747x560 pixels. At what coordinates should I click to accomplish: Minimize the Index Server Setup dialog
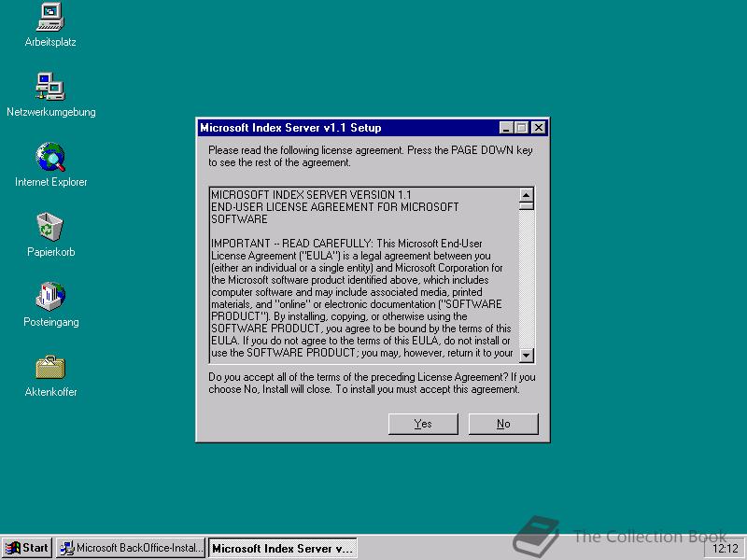(506, 128)
